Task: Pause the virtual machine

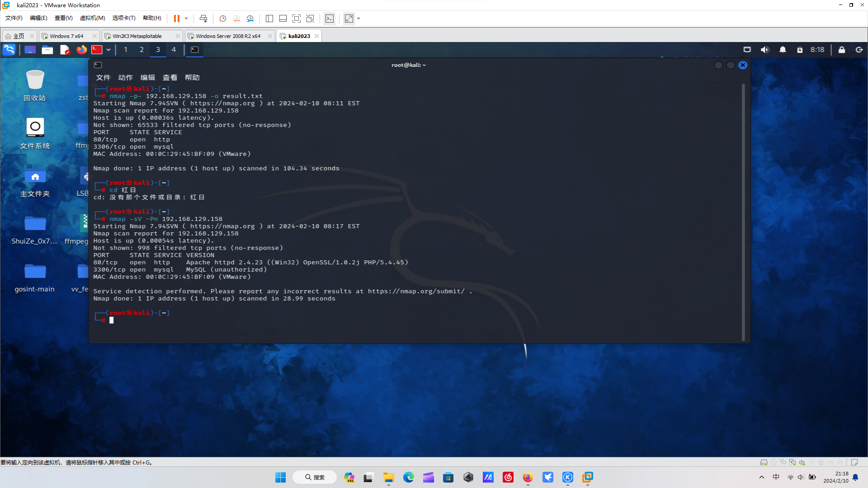Action: click(176, 19)
